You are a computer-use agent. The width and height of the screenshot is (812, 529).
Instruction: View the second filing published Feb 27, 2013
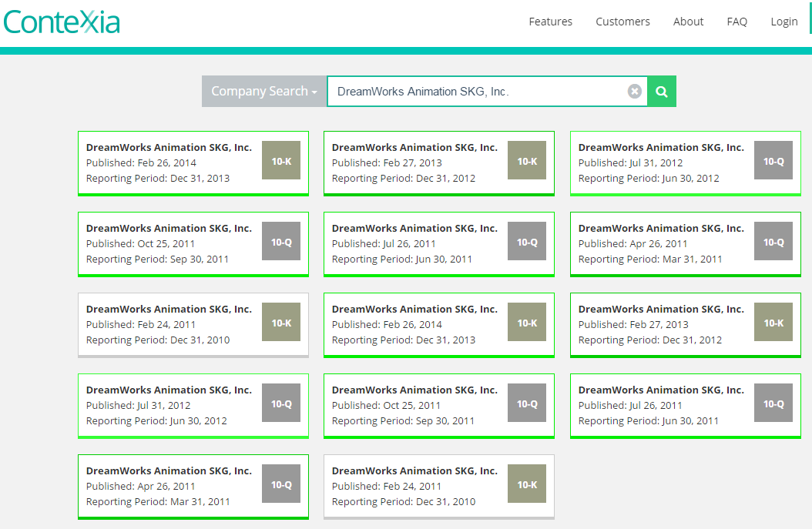[x=686, y=325]
